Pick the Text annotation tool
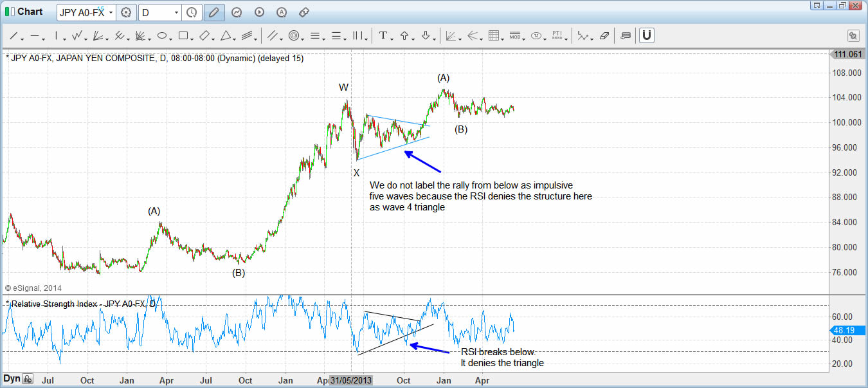 (x=383, y=36)
